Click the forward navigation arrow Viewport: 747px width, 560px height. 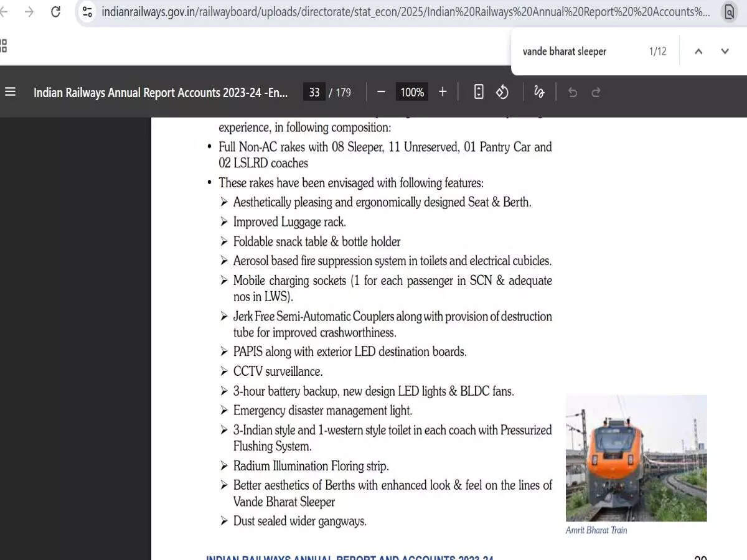pyautogui.click(x=30, y=11)
